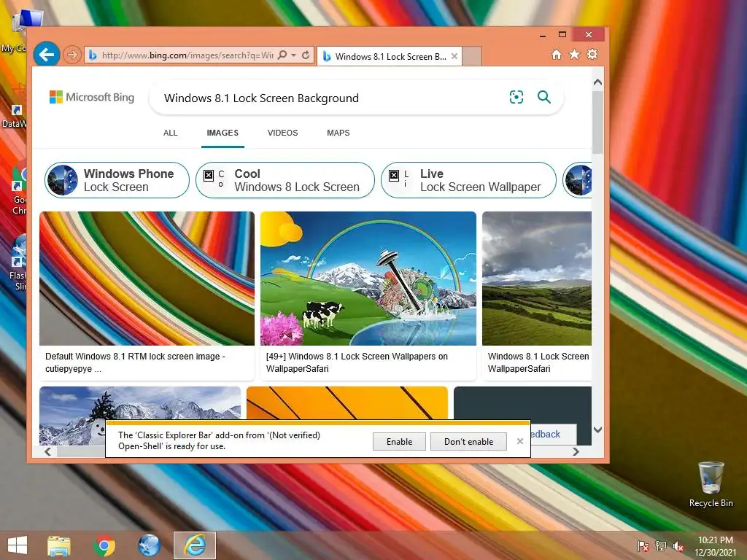Minimize the Internet Explorer window
Viewport: 747px width, 560px height.
(543, 35)
